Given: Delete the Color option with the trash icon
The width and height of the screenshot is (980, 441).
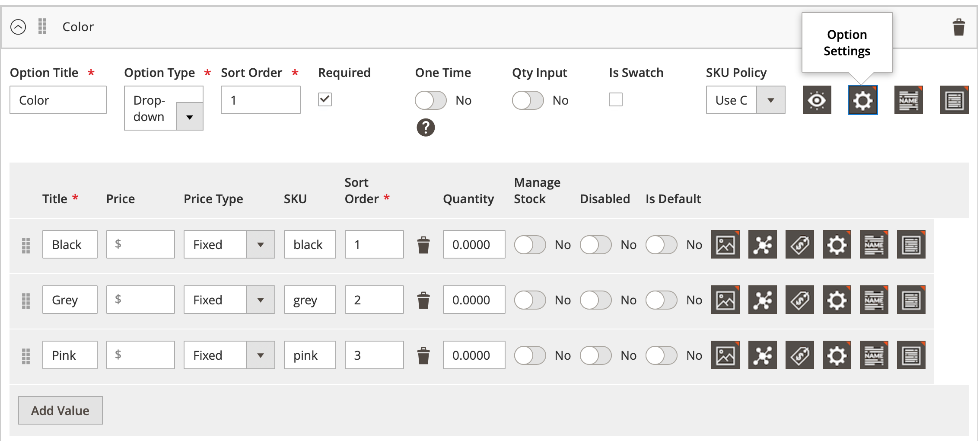Looking at the screenshot, I should pyautogui.click(x=959, y=27).
